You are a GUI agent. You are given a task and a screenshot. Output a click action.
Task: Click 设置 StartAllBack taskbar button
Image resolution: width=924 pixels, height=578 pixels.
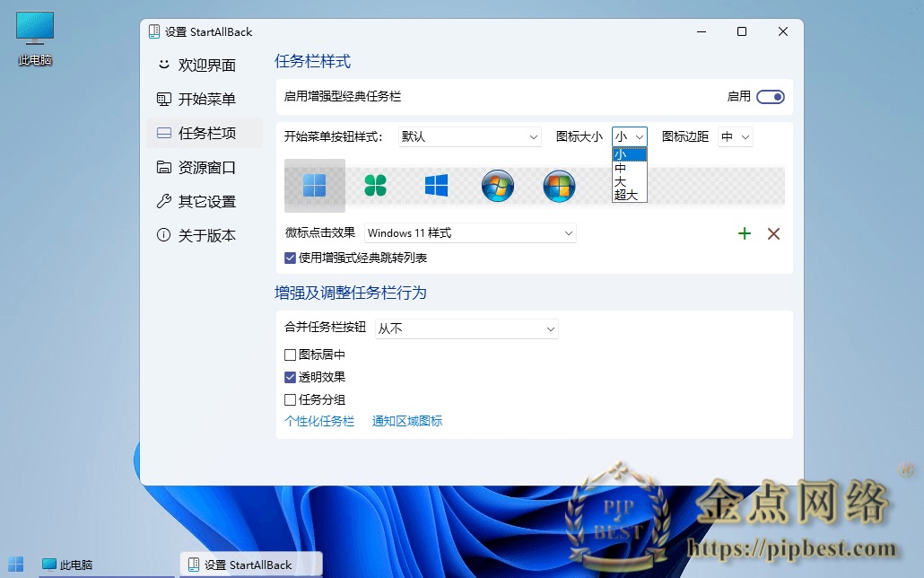251,565
